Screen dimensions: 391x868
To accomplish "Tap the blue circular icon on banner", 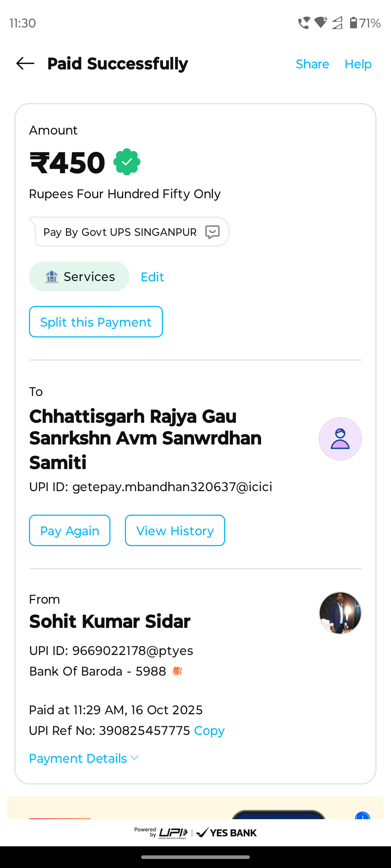I will click(362, 816).
